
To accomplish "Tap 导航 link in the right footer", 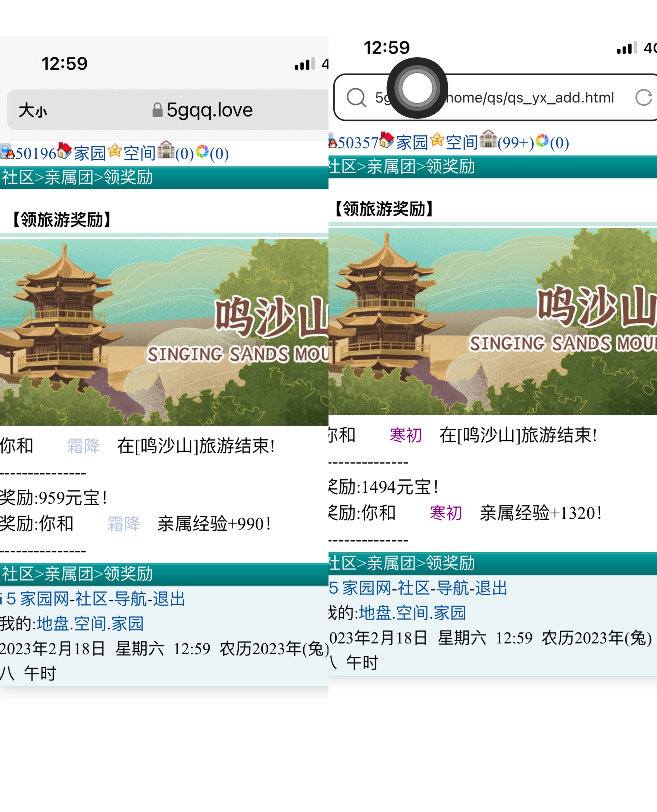I will (453, 588).
